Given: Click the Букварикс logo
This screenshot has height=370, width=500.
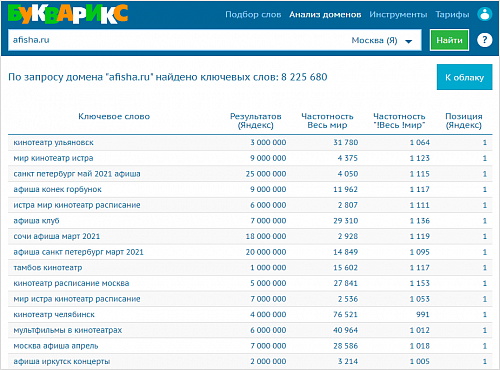Looking at the screenshot, I should click(68, 14).
